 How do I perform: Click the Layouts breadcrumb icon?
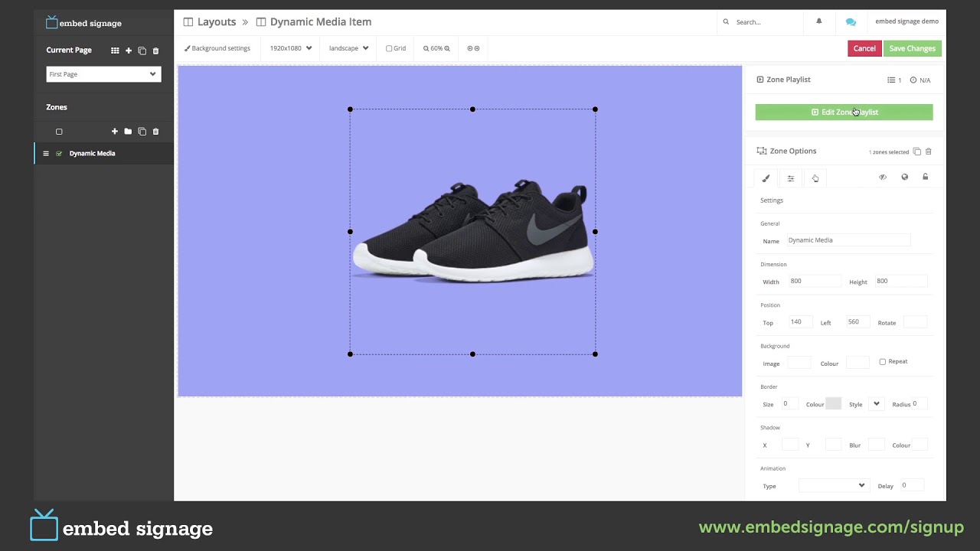[188, 22]
